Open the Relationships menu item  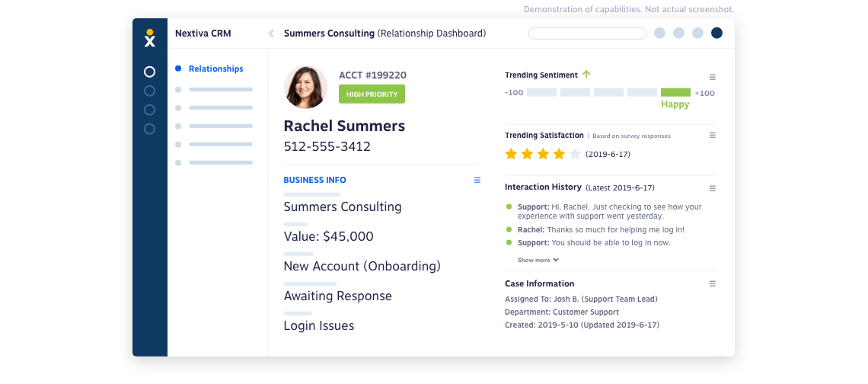(x=216, y=69)
